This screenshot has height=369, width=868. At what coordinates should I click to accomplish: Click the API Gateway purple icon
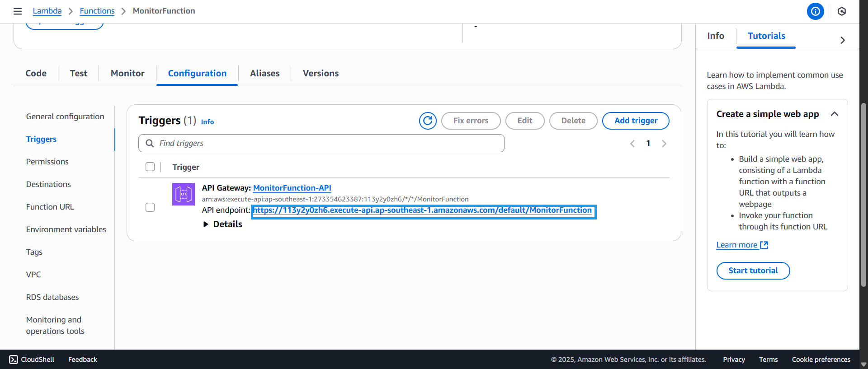183,194
